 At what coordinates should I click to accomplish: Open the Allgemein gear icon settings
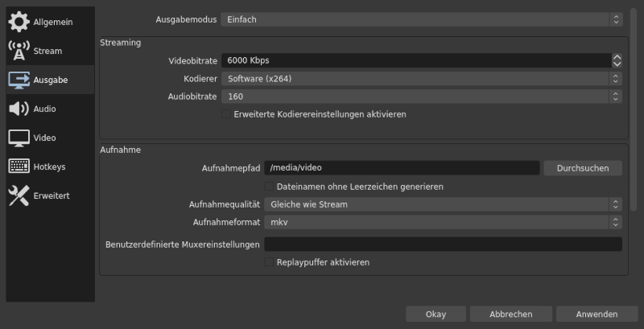pos(19,22)
